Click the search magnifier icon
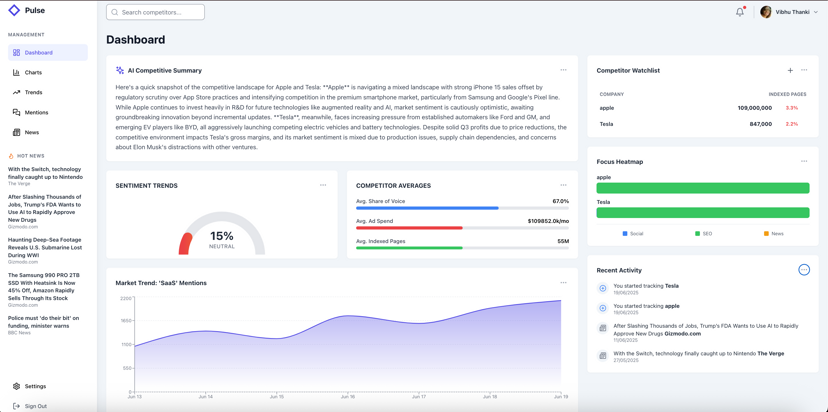This screenshot has height=412, width=828. click(x=115, y=12)
